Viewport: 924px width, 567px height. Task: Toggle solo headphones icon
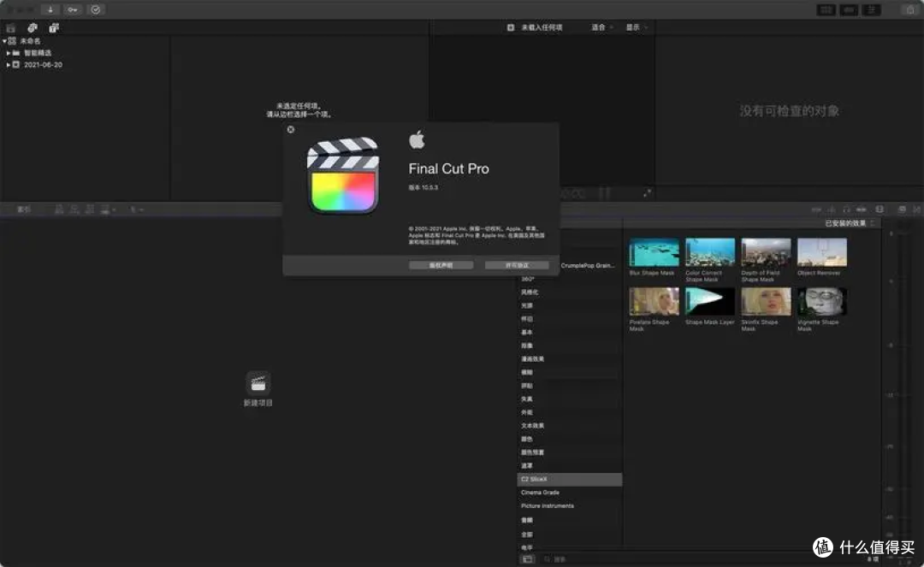847,209
